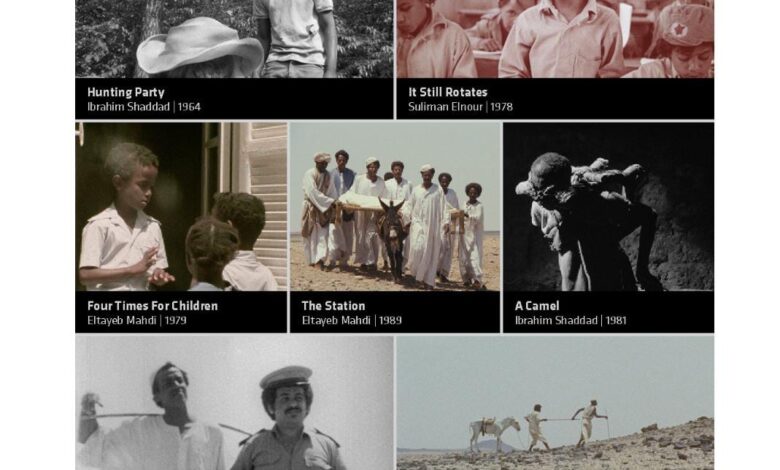Click the Hunting Party title text

[126, 92]
